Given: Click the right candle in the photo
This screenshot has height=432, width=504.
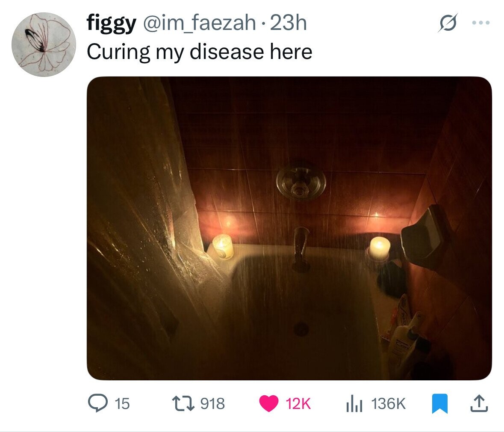Looking at the screenshot, I should pos(379,248).
